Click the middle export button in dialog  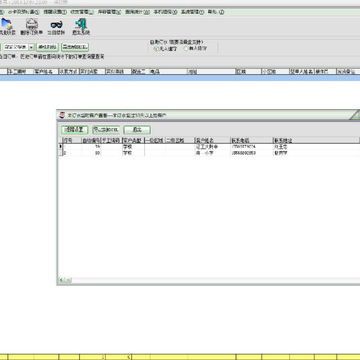[106, 130]
